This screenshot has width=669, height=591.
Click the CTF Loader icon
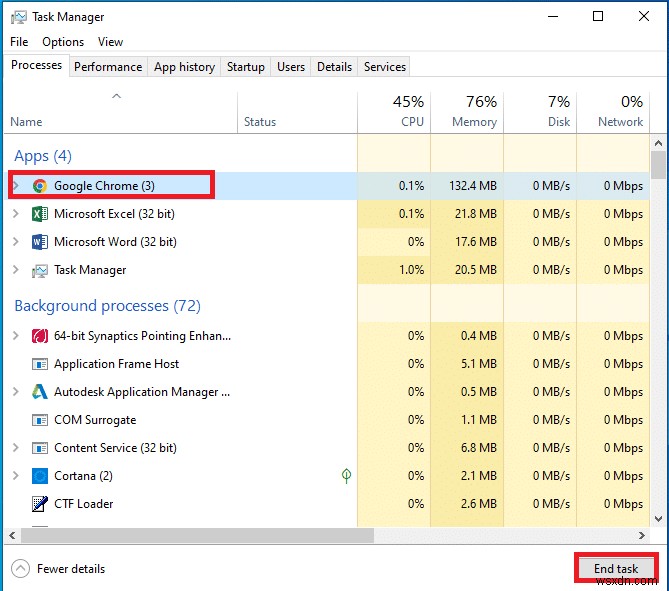(x=40, y=504)
